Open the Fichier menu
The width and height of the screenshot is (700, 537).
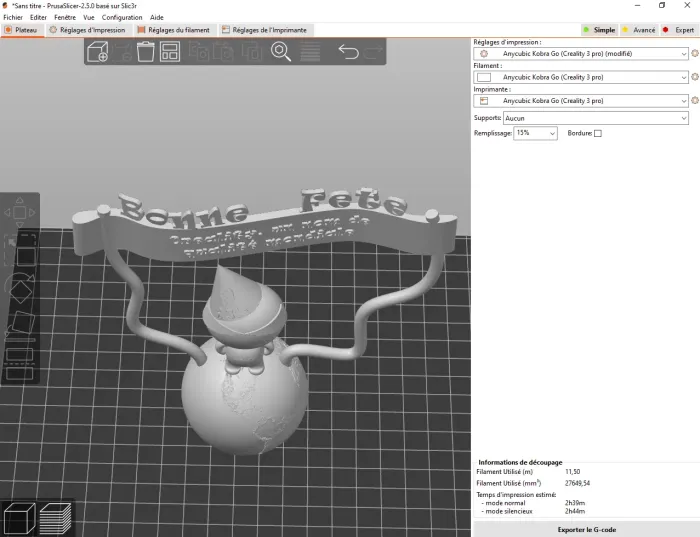pos(13,17)
